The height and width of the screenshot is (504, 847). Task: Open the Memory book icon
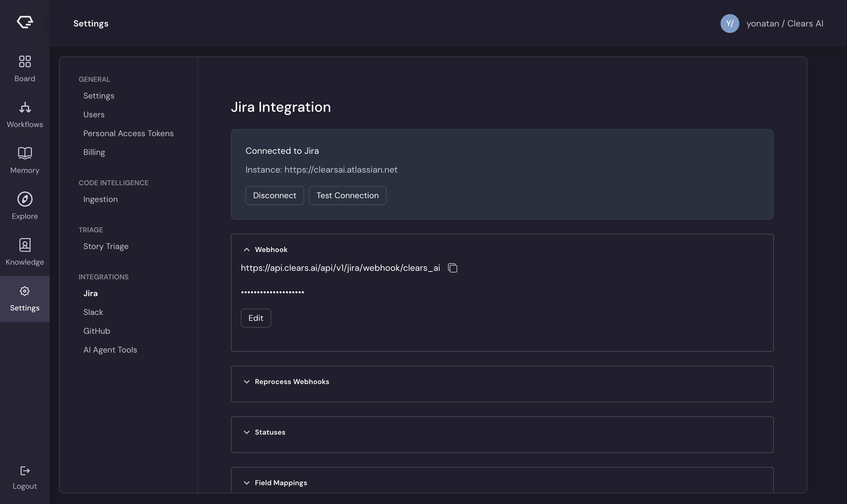(25, 153)
